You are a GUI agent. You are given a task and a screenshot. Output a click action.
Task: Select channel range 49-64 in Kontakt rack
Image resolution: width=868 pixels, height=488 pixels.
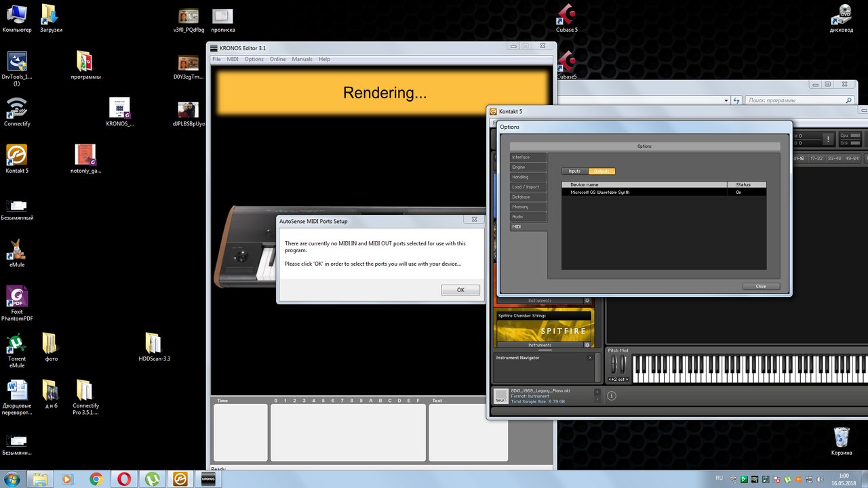851,158
